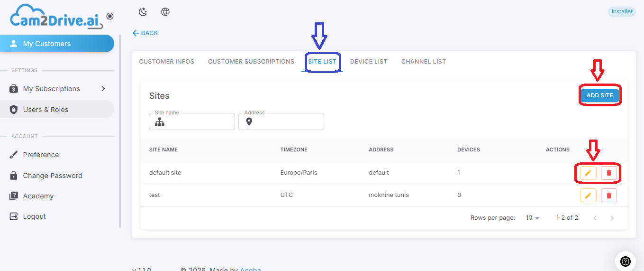644x271 pixels.
Task: Toggle sidebar radio icon beside logo
Action: (110, 16)
